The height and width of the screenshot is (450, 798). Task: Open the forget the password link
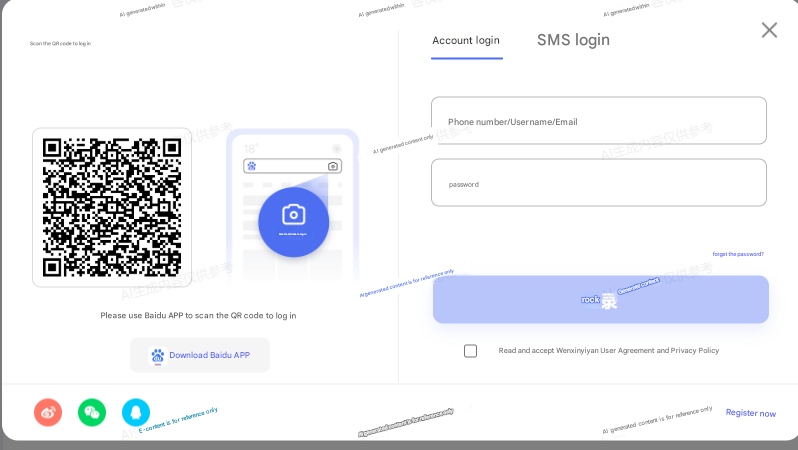738,254
